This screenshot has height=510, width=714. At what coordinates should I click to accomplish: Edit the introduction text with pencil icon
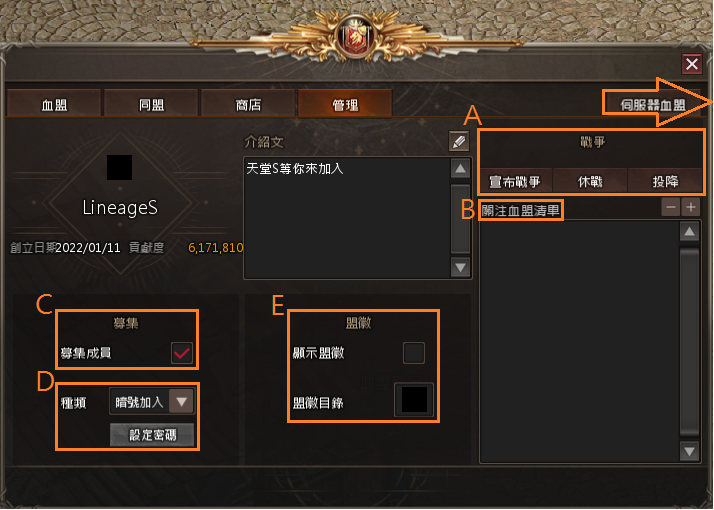[x=459, y=142]
